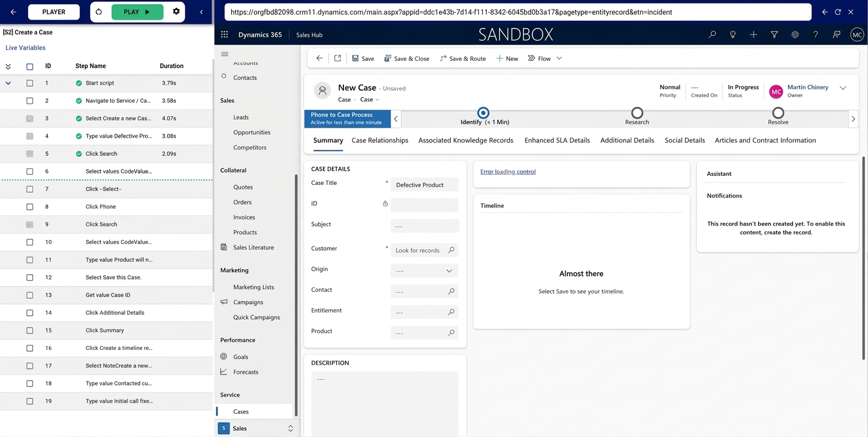This screenshot has width=868, height=437.
Task: Click the player settings gear icon
Action: pos(176,11)
